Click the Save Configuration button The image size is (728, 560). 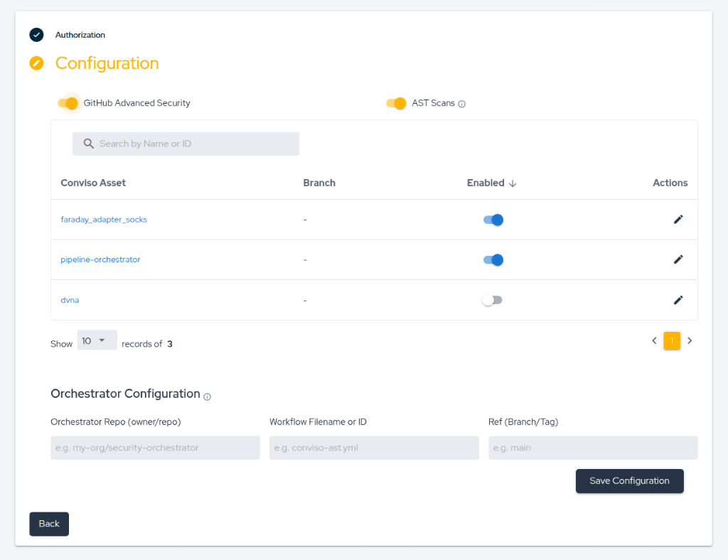[x=629, y=481]
